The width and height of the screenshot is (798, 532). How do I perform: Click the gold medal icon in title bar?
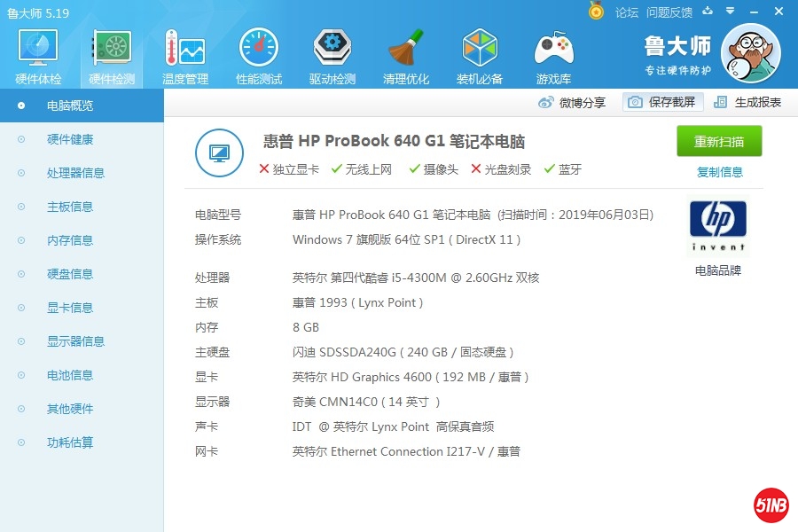(x=597, y=12)
